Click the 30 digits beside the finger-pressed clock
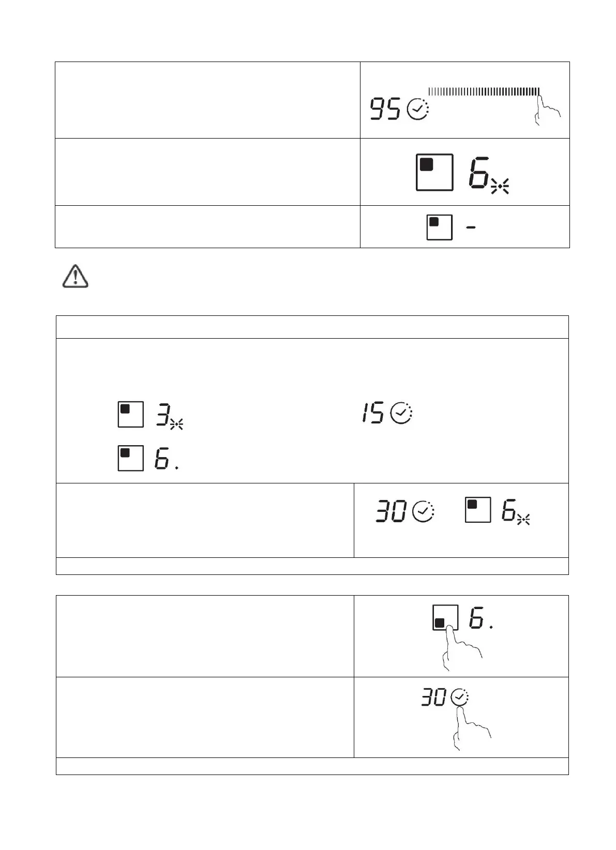Image resolution: width=616 pixels, height=850 pixels. (433, 699)
